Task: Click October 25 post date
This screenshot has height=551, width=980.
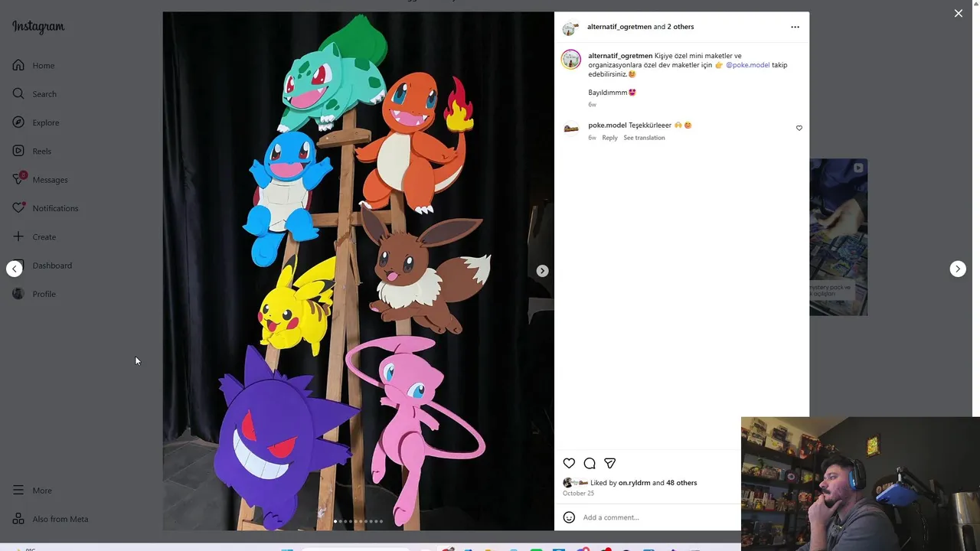Action: pos(578,494)
